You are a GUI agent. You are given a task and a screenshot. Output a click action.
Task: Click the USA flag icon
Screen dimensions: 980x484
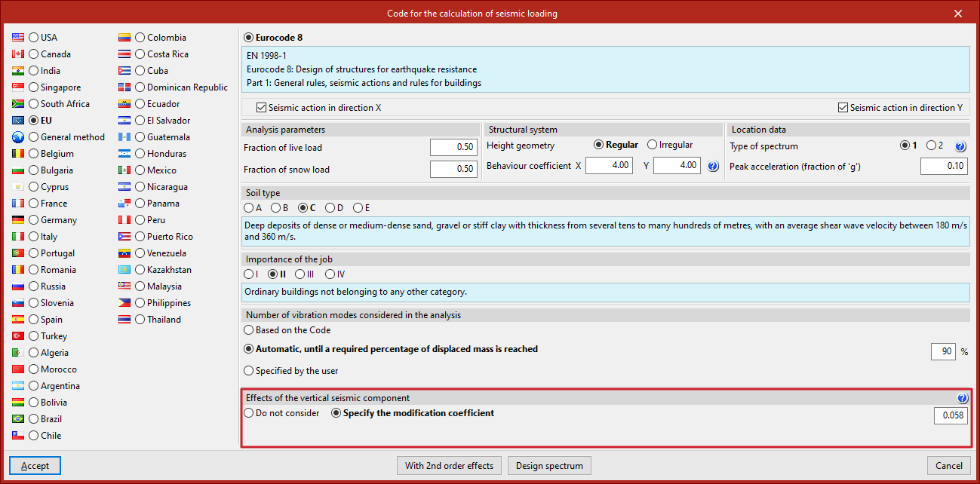(19, 38)
